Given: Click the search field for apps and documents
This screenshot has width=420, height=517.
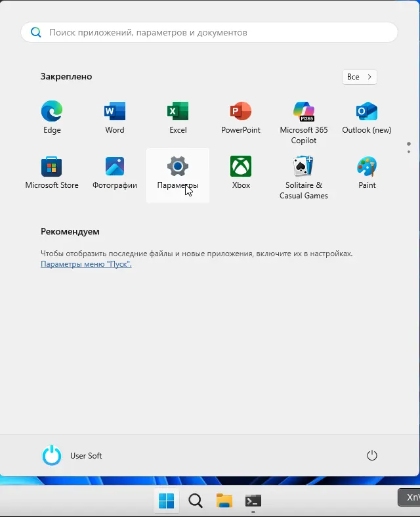Looking at the screenshot, I should [x=209, y=32].
